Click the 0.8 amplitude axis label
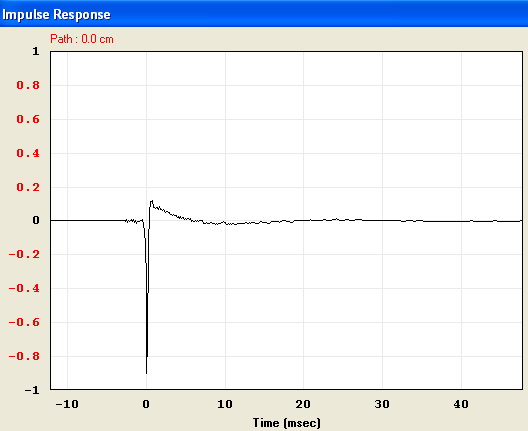The image size is (528, 431). click(x=28, y=85)
